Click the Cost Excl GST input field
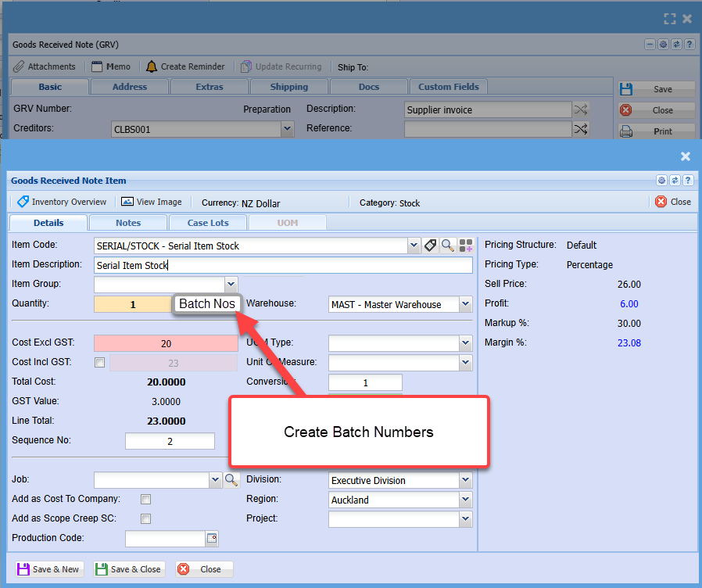The image size is (702, 588). pos(166,343)
